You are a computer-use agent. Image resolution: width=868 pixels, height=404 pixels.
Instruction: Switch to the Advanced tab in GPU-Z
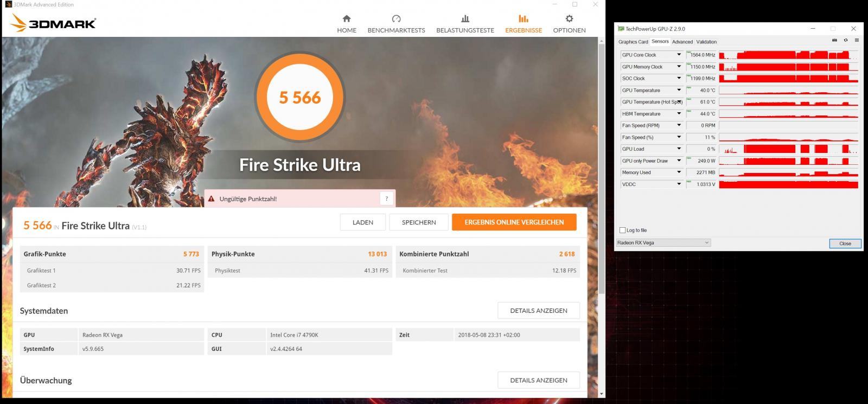click(682, 42)
